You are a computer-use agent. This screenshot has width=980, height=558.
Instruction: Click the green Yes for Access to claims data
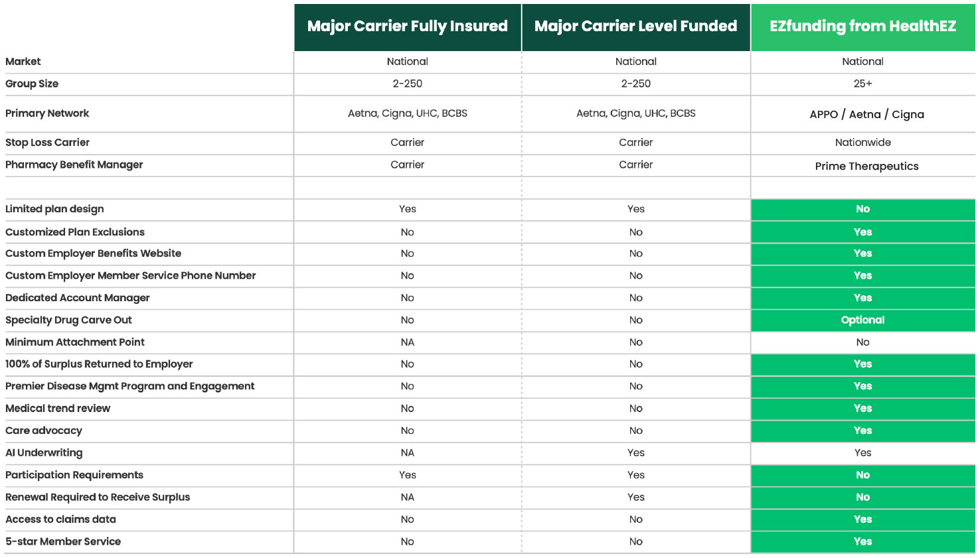(x=862, y=520)
